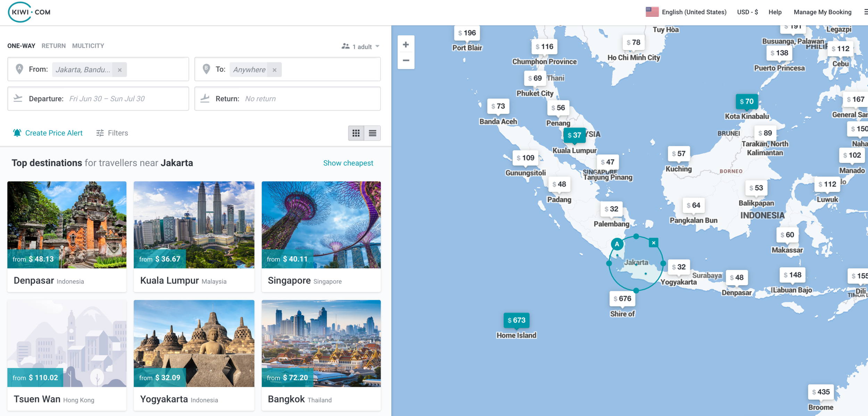
Task: Click Show cheapest link
Action: point(348,163)
